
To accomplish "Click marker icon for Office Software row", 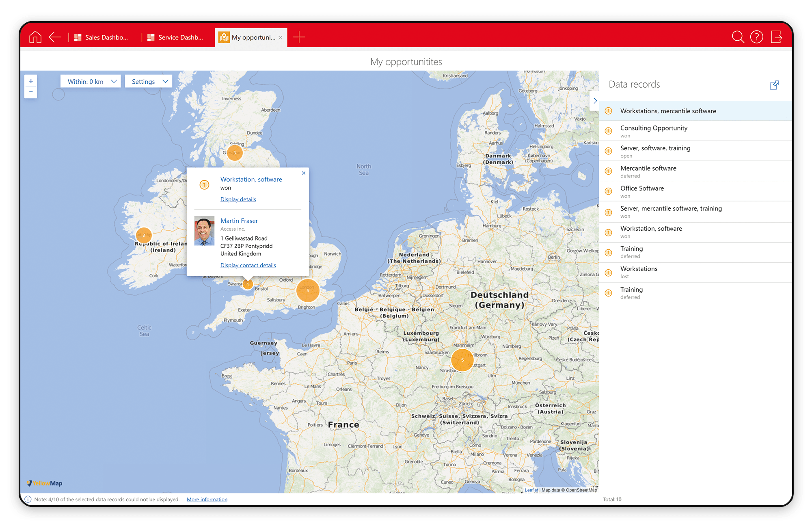I will click(608, 191).
